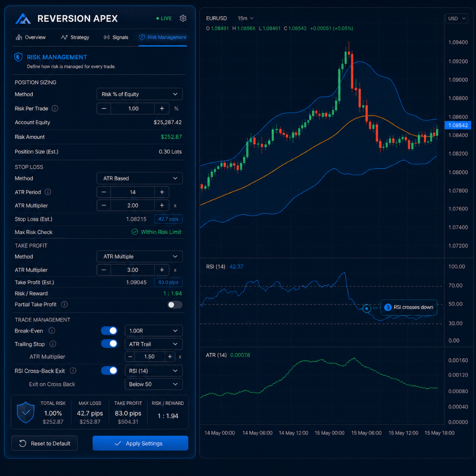Image resolution: width=476 pixels, height=476 pixels.
Task: Click the Overview tab icon
Action: pyautogui.click(x=19, y=37)
